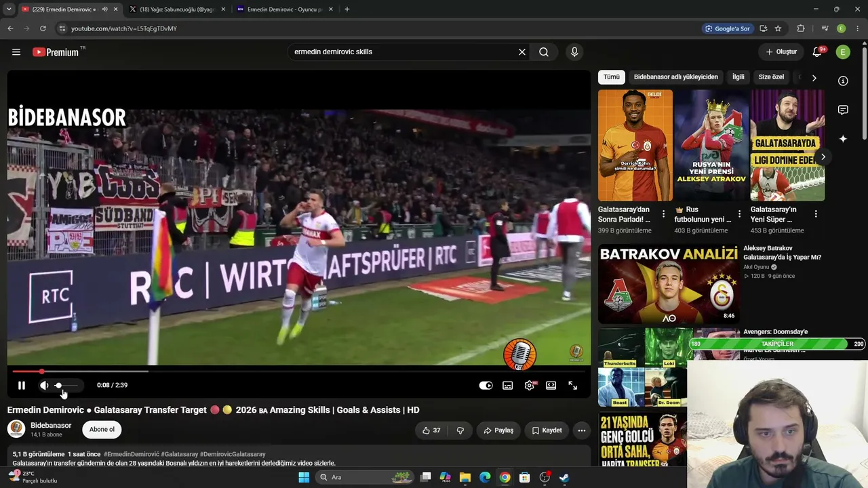Screen dimensions: 868x488
Task: Open Galatasaray'ın Yeni Süper short thumbnail
Action: point(787,145)
